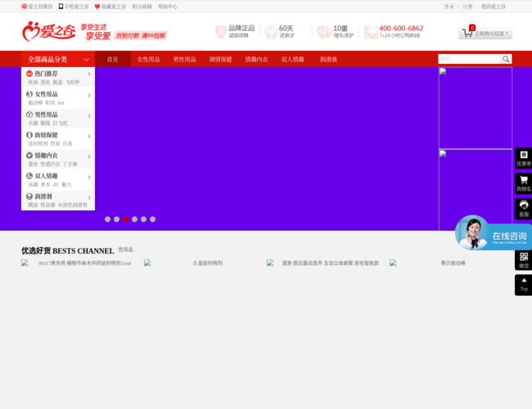Open the 首页 navigation tab
532x409 pixels.
(x=112, y=60)
